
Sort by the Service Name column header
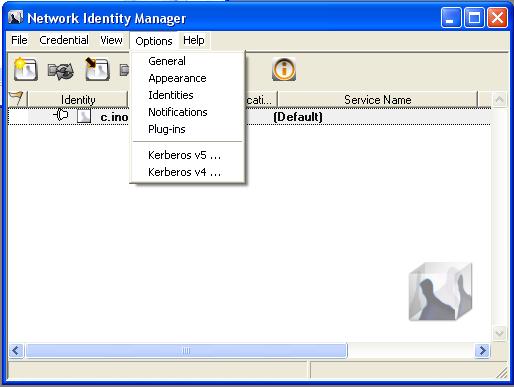(x=377, y=99)
